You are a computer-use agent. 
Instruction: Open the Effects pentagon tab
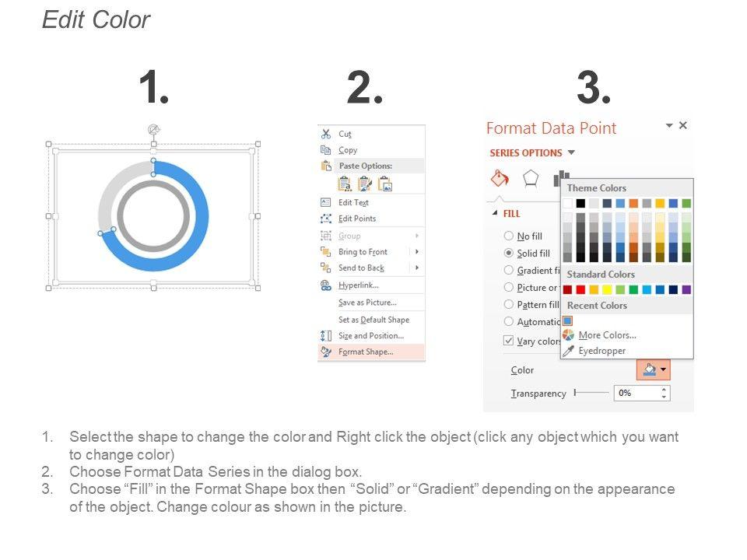pyautogui.click(x=531, y=179)
